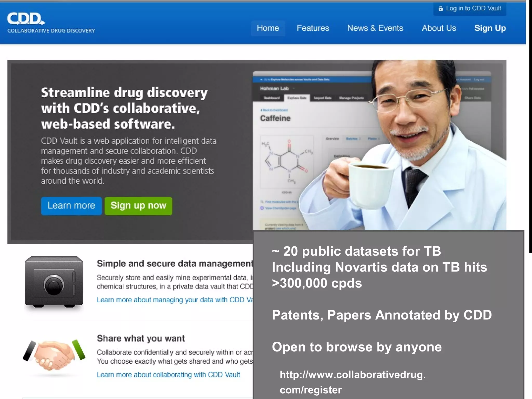
Task: Click the Share what you want heading
Action: click(141, 338)
